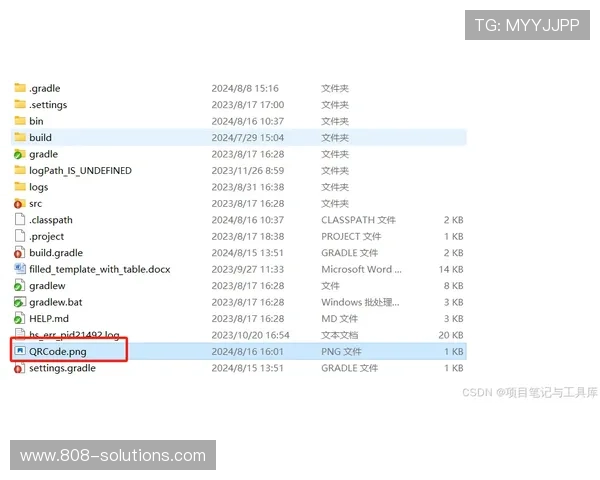This screenshot has height=480, width=600.
Task: Click the gradlew.bat file icon
Action: [20, 302]
